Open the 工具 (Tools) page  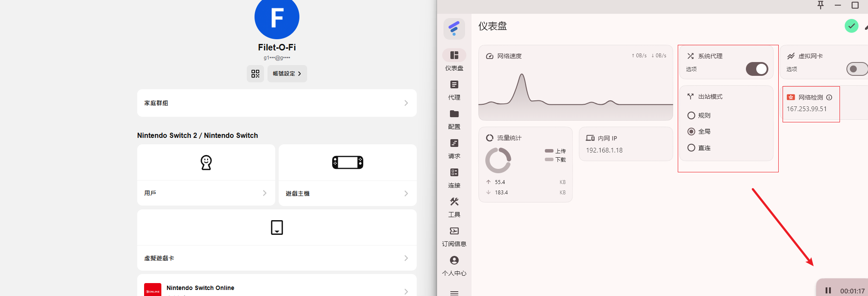coord(454,207)
